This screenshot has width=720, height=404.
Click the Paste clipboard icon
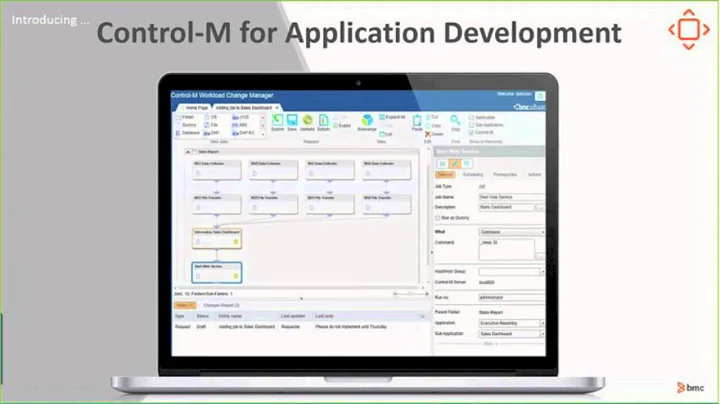point(417,121)
